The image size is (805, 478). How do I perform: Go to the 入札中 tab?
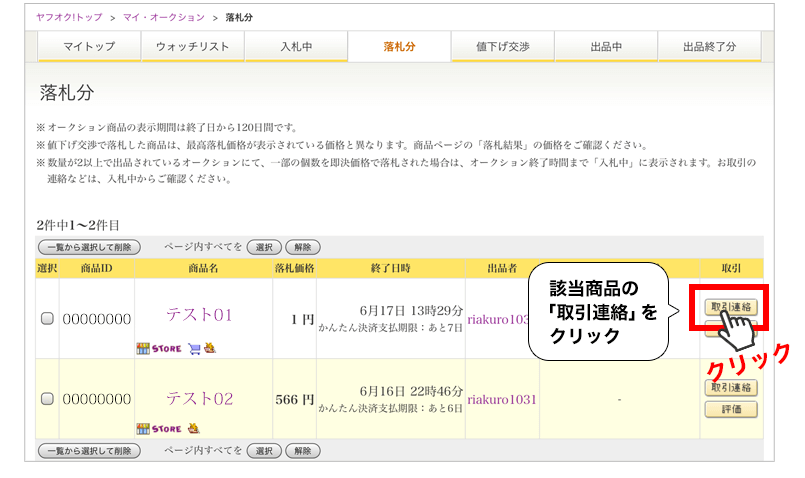coord(296,47)
